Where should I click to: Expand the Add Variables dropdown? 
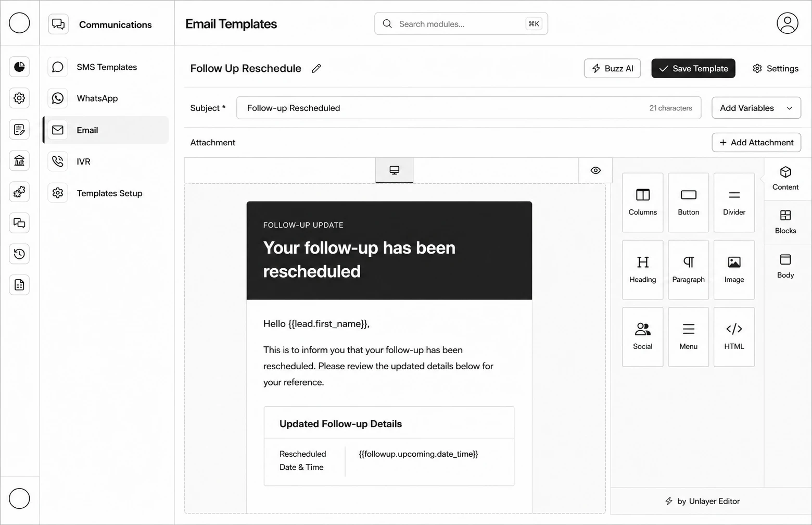[756, 108]
